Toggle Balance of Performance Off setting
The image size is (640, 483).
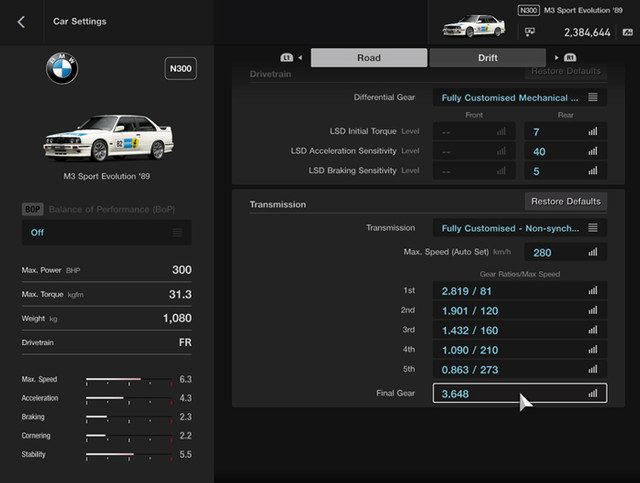click(106, 232)
